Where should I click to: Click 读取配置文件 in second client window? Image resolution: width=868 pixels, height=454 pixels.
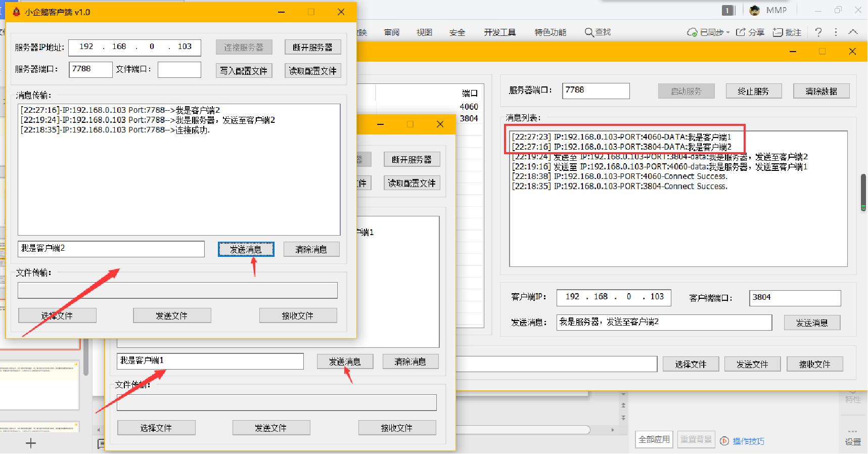point(412,183)
